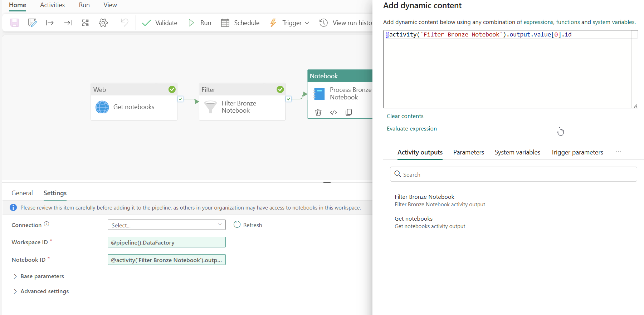This screenshot has height=315, width=644.
Task: Expand Base parameters section
Action: pos(38,276)
